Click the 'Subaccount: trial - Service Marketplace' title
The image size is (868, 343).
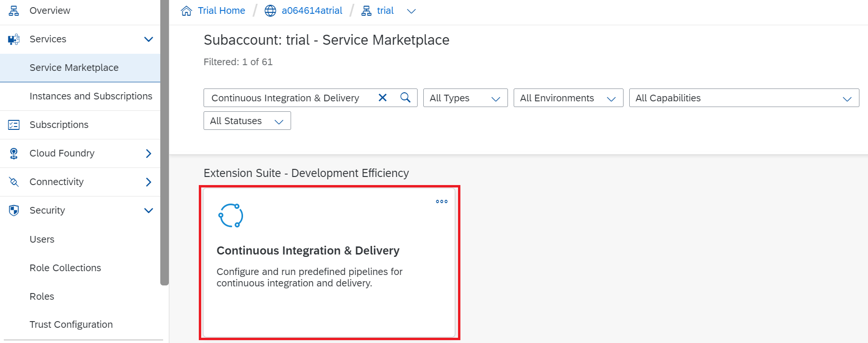click(x=326, y=40)
